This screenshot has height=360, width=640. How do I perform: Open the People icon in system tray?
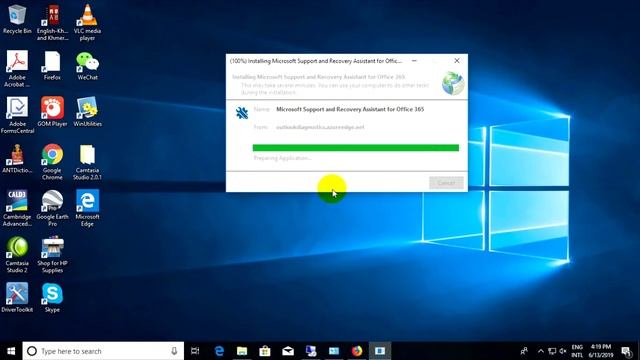point(524,351)
